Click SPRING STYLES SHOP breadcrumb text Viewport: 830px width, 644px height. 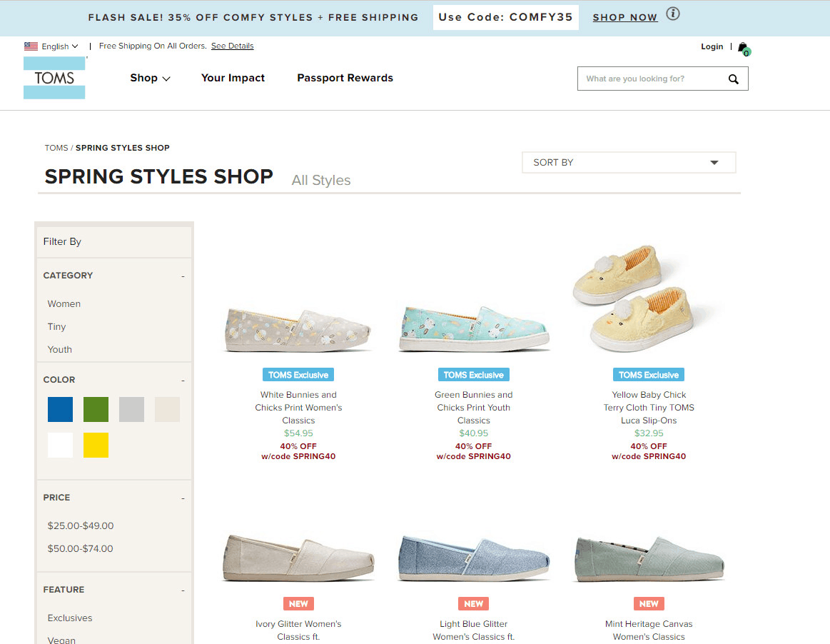click(x=123, y=148)
